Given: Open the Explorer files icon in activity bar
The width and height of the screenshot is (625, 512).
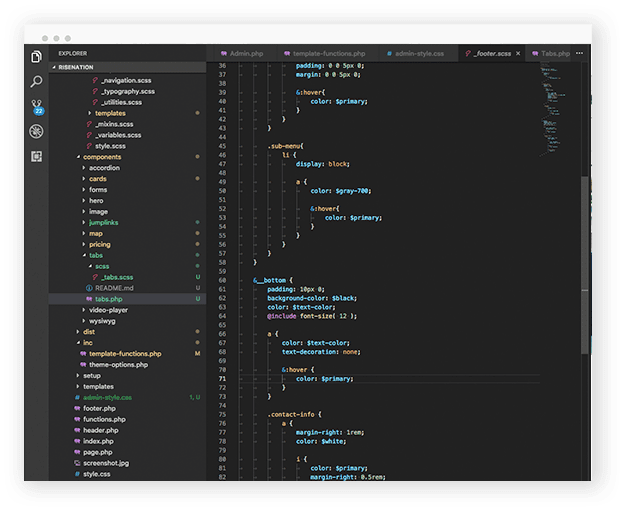Looking at the screenshot, I should pyautogui.click(x=36, y=57).
